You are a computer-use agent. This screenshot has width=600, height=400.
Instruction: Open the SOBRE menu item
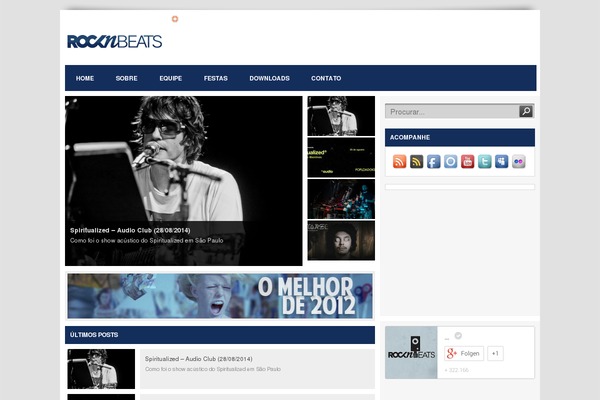coord(127,78)
